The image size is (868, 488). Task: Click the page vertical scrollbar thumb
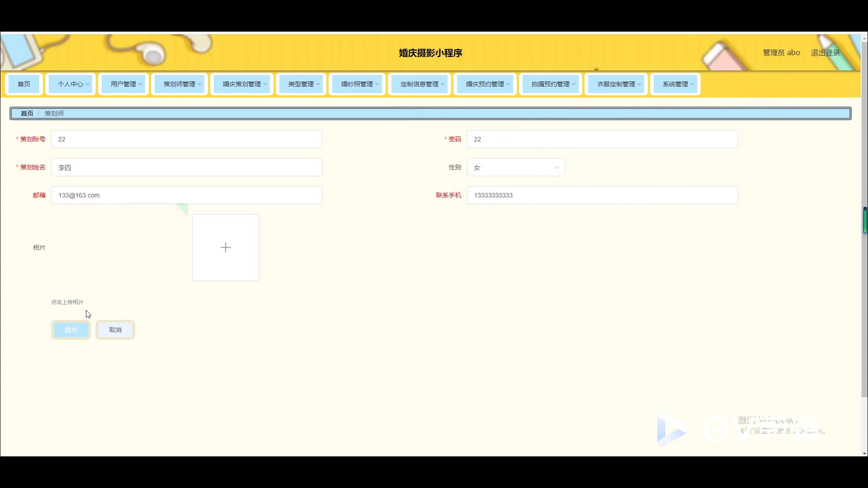click(x=864, y=220)
